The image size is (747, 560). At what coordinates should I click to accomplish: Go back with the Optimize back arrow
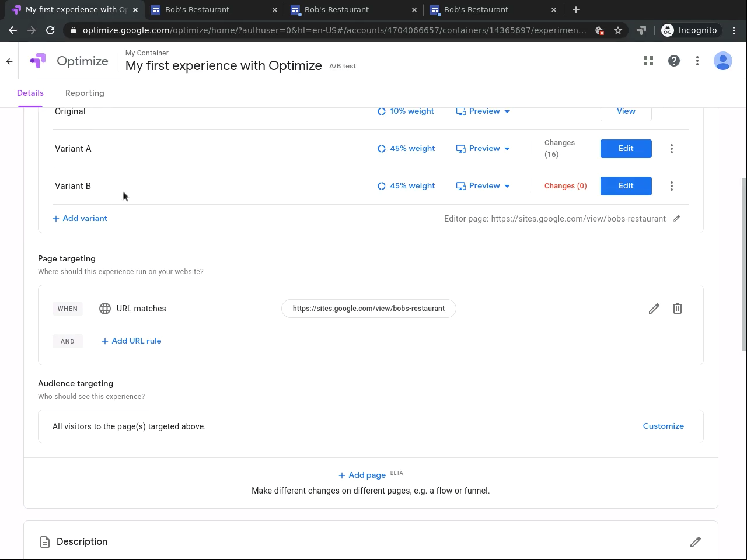(9, 61)
